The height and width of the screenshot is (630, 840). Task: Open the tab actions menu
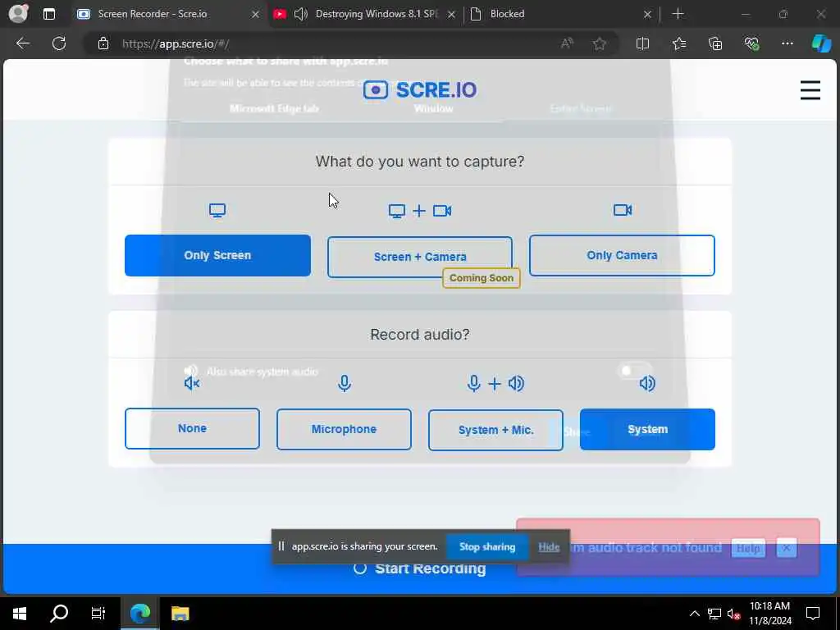coord(48,14)
